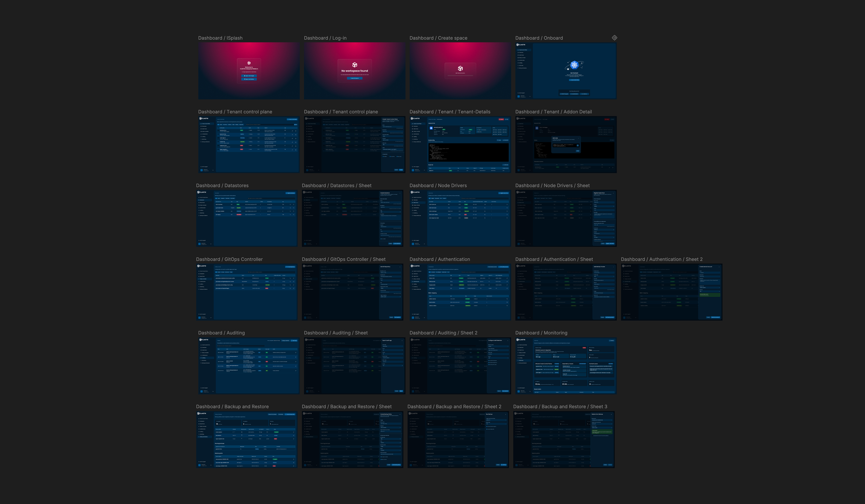The width and height of the screenshot is (865, 504).
Task: Select the 'Dashboard / Monitoring' frame label
Action: coord(541,333)
